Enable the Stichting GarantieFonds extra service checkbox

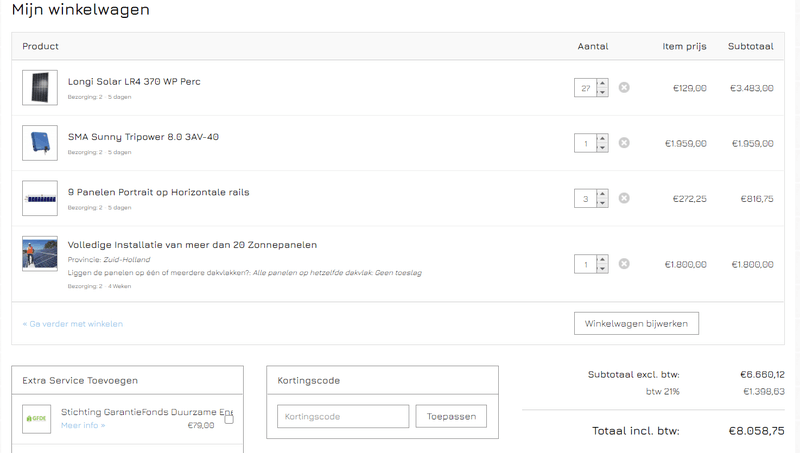click(229, 419)
